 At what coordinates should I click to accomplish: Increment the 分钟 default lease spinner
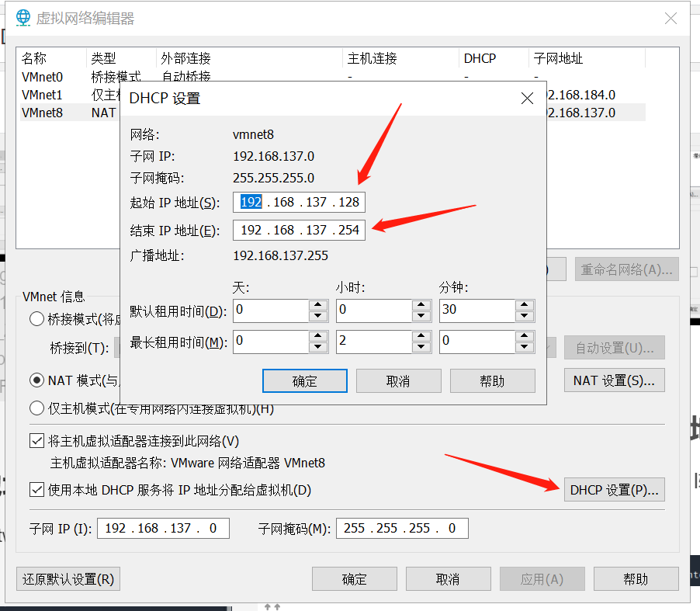524,306
